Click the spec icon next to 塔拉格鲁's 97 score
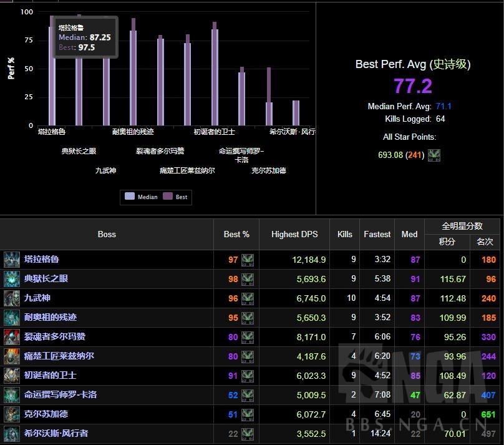The height and width of the screenshot is (445, 504). 248,260
